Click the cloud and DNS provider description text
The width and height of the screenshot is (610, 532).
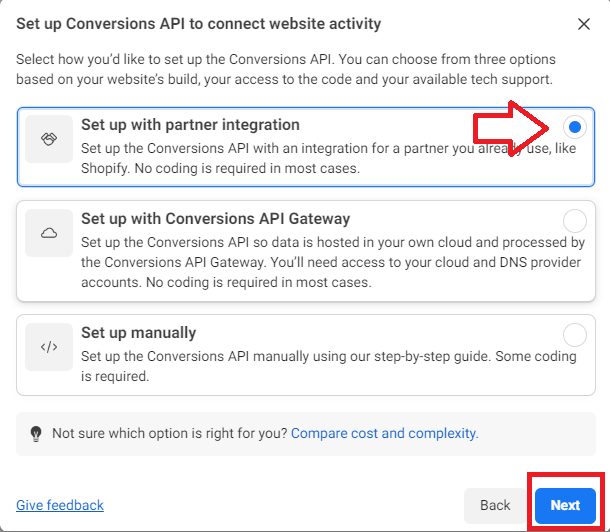[333, 262]
